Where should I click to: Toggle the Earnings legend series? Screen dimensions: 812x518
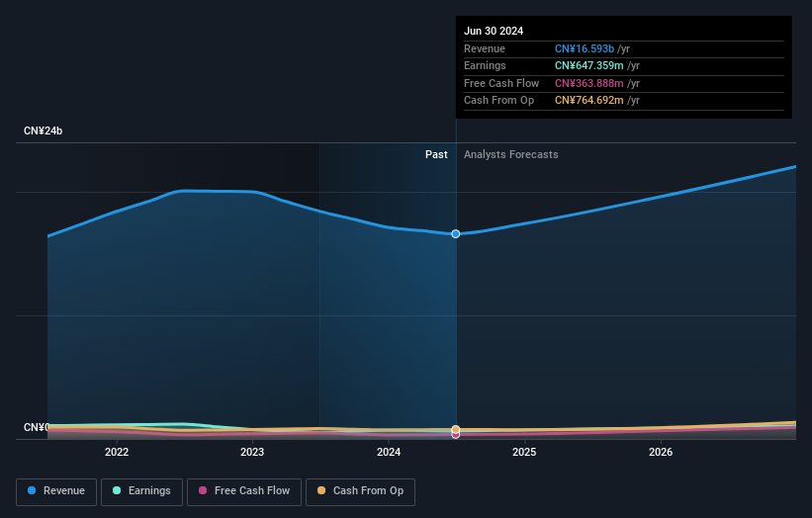(141, 491)
